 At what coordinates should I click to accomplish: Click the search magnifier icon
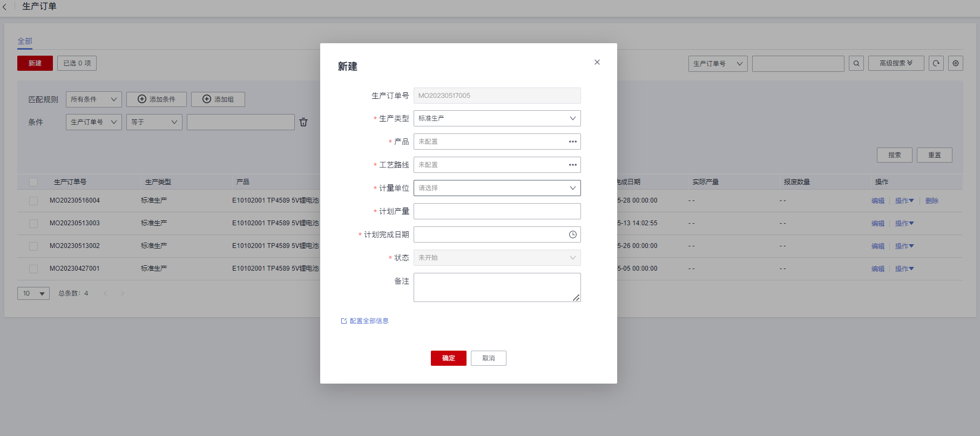coord(856,63)
